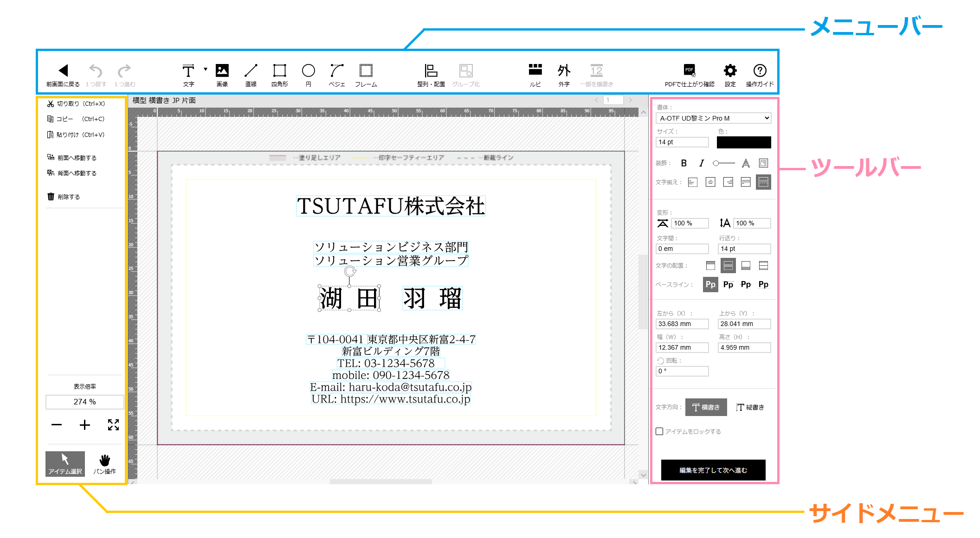Screen dimensions: 980x538
Task: Select the Bezier (ベジェ) drawing tool
Action: pos(337,71)
